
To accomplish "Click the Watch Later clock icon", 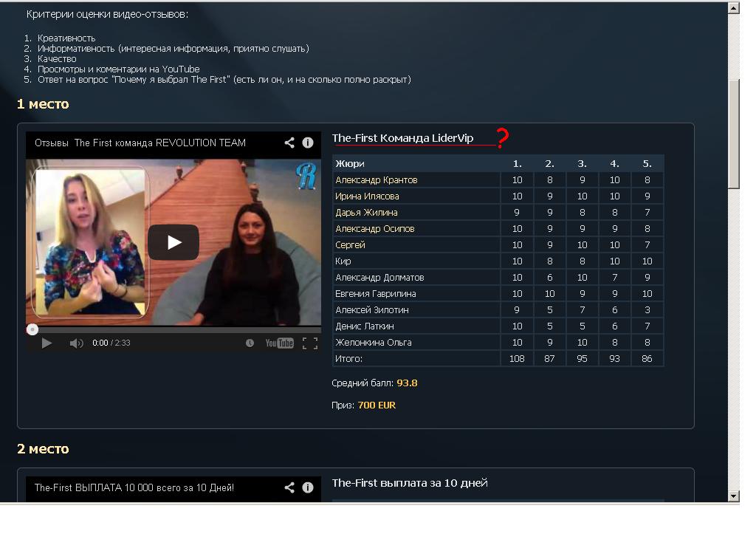I will [250, 343].
